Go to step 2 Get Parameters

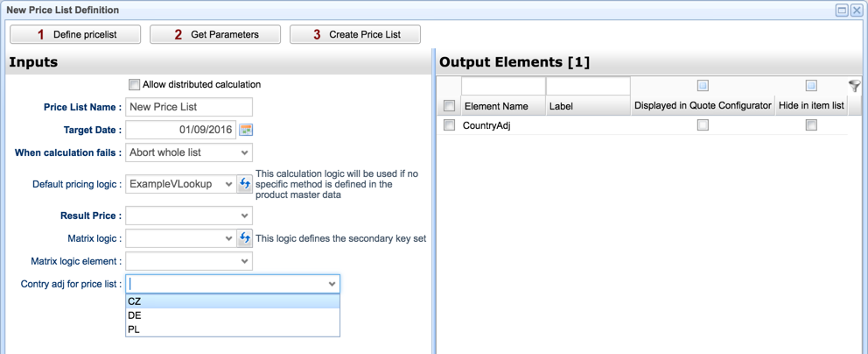215,35
